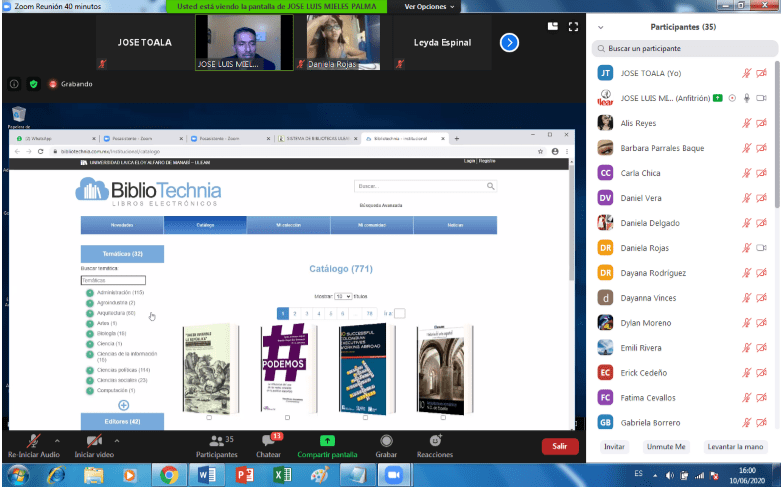The width and height of the screenshot is (782, 487).
Task: Open PowerPoint from the taskbar
Action: point(244,475)
